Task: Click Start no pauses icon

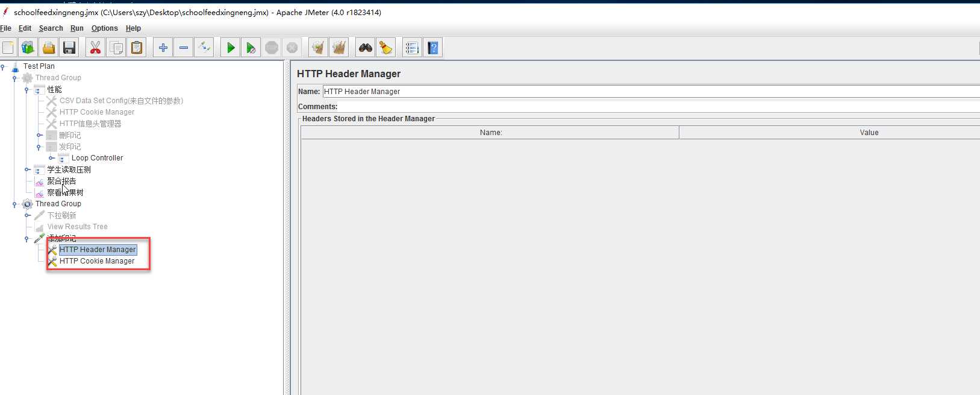Action: pos(251,48)
